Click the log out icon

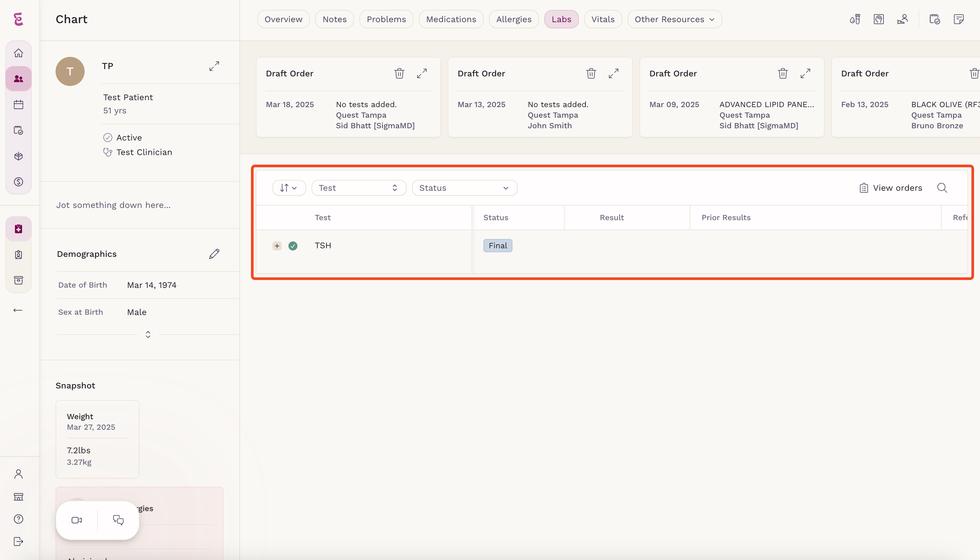pyautogui.click(x=19, y=541)
